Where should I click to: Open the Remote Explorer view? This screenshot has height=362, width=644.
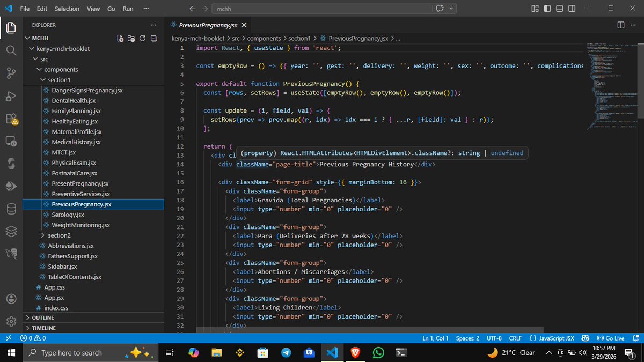pyautogui.click(x=11, y=142)
